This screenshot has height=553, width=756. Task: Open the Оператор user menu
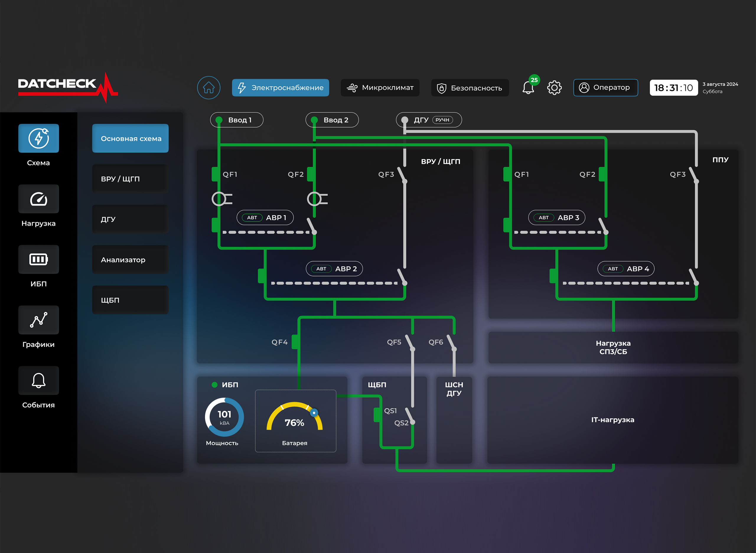tap(605, 88)
